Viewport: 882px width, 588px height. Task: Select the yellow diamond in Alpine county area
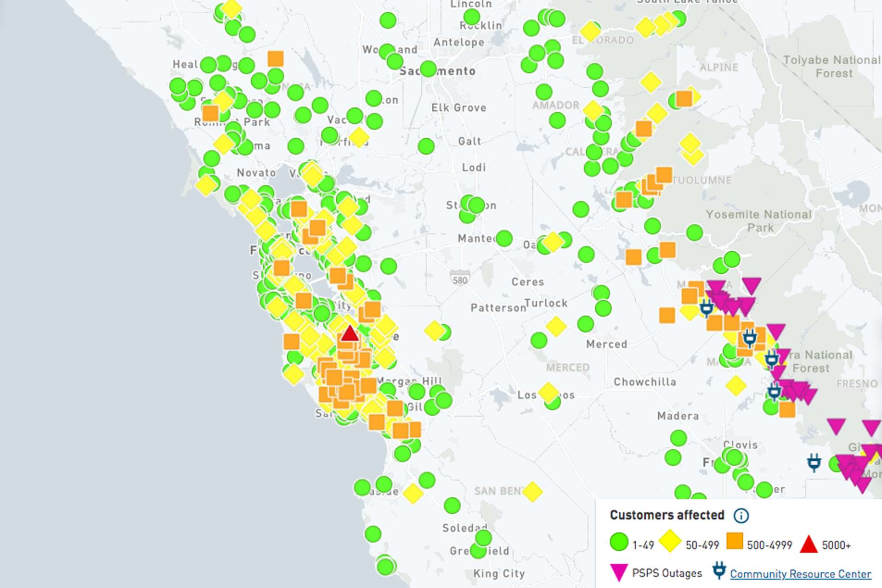651,82
